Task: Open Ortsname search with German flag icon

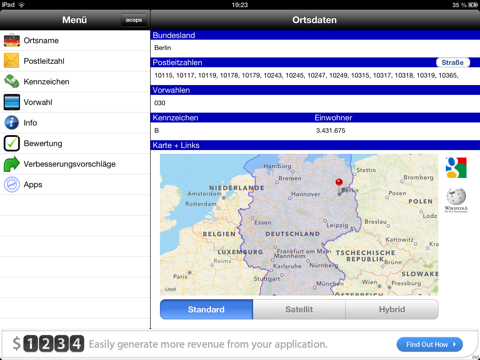Action: coord(12,40)
